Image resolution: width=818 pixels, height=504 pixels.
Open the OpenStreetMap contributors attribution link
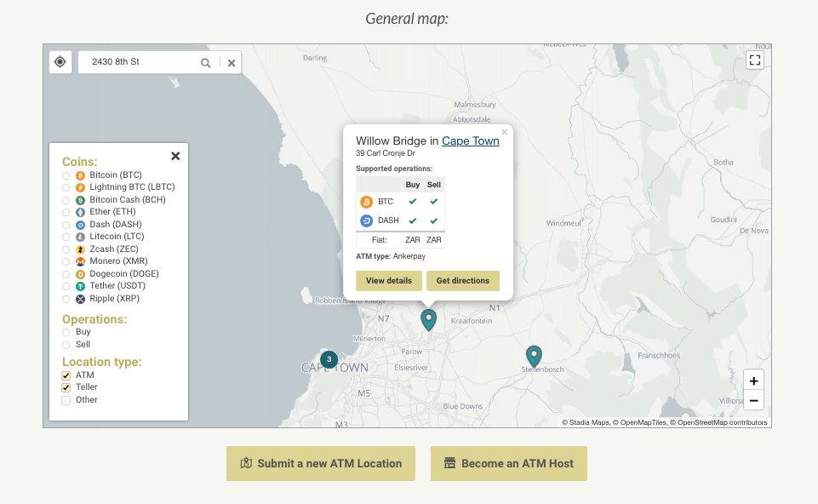723,422
